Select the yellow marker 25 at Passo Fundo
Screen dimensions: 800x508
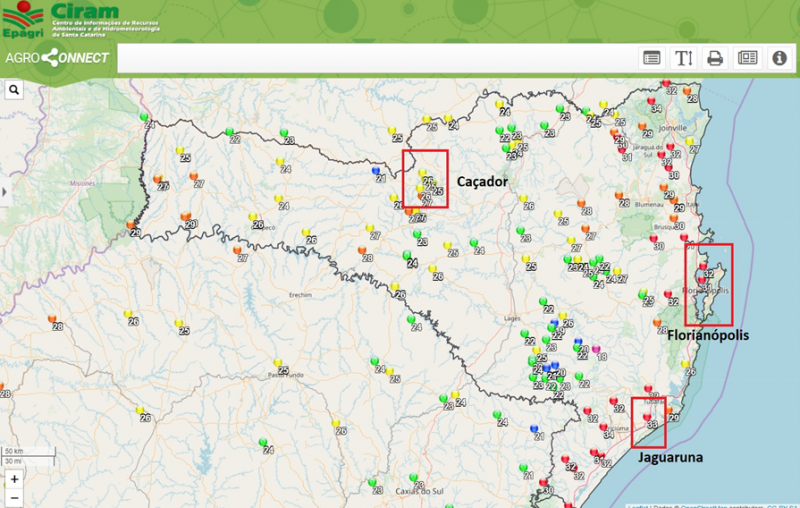click(x=278, y=363)
